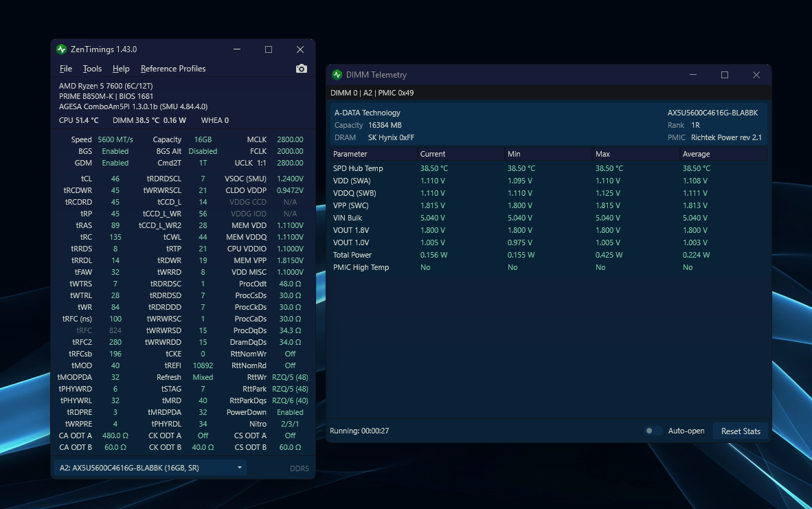Click the DIMM Telemetry title bar app icon
Viewport: 812px width, 509px height.
(x=337, y=75)
